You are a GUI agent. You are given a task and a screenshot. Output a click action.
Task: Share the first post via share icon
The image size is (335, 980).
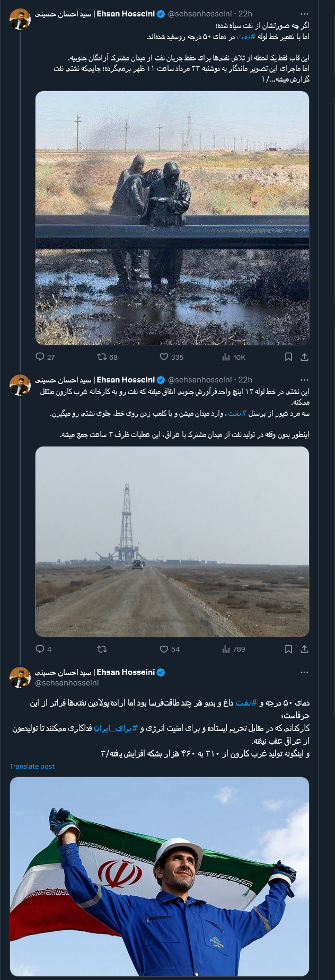pyautogui.click(x=304, y=357)
